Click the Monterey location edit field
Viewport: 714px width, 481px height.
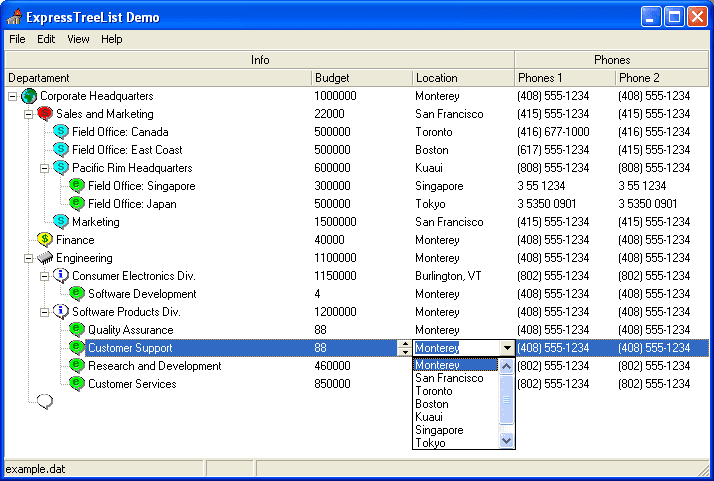(x=457, y=348)
